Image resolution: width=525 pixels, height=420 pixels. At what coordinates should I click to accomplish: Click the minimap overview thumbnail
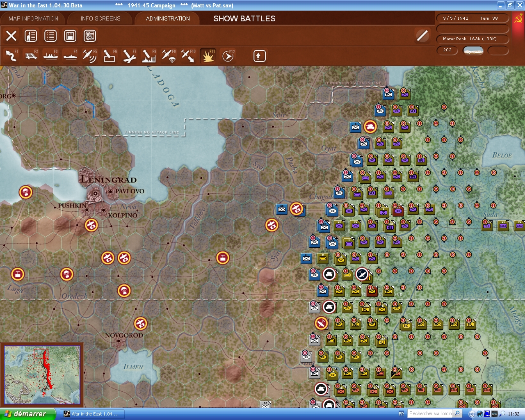(x=42, y=374)
